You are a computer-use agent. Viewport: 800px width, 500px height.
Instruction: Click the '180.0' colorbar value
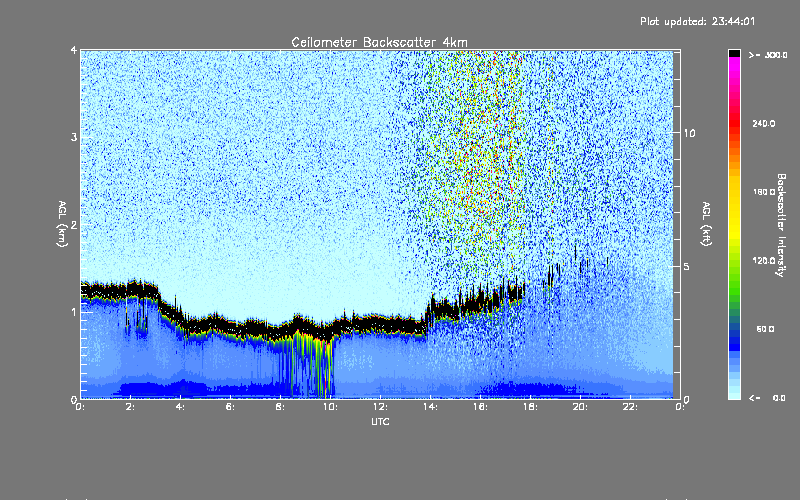point(764,192)
